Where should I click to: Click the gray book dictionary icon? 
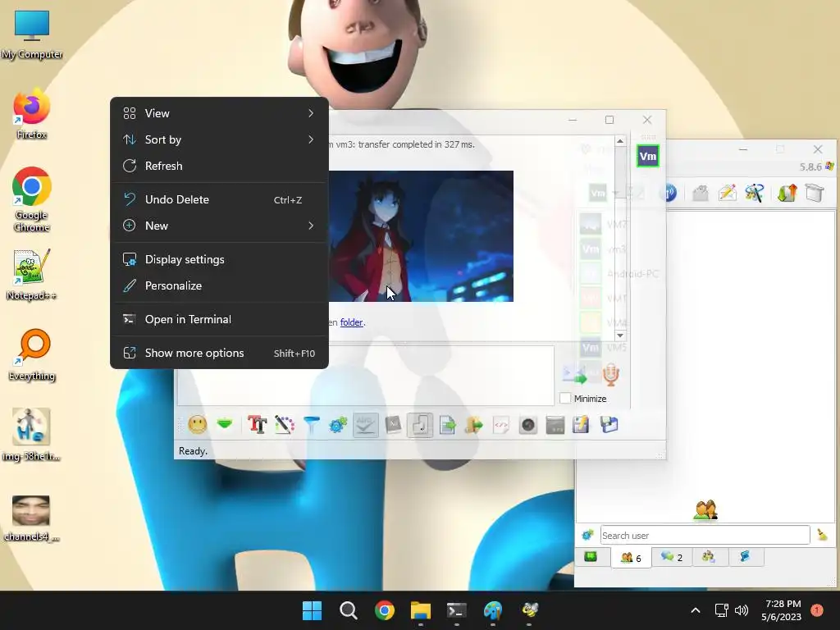pyautogui.click(x=393, y=425)
